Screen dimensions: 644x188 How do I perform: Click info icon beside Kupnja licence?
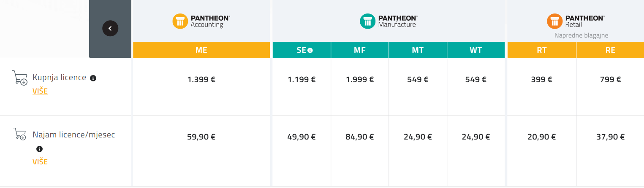point(93,78)
